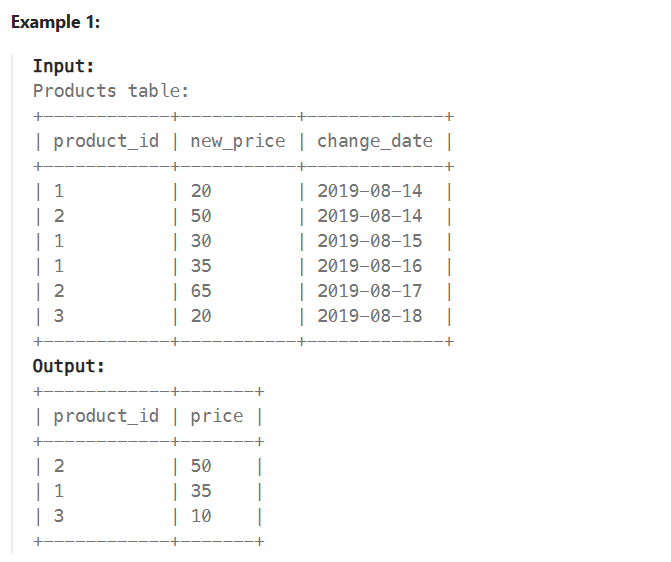Viewport: 671px width, 562px height.
Task: Click the "Products table:" text
Action: (111, 91)
